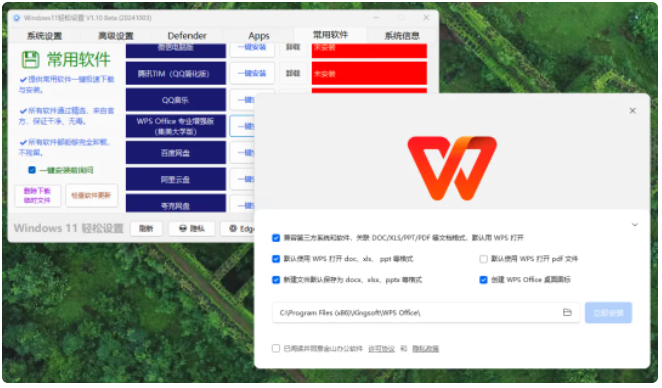The image size is (662, 388).
Task: Close the WPS installer dialog
Action: (632, 111)
